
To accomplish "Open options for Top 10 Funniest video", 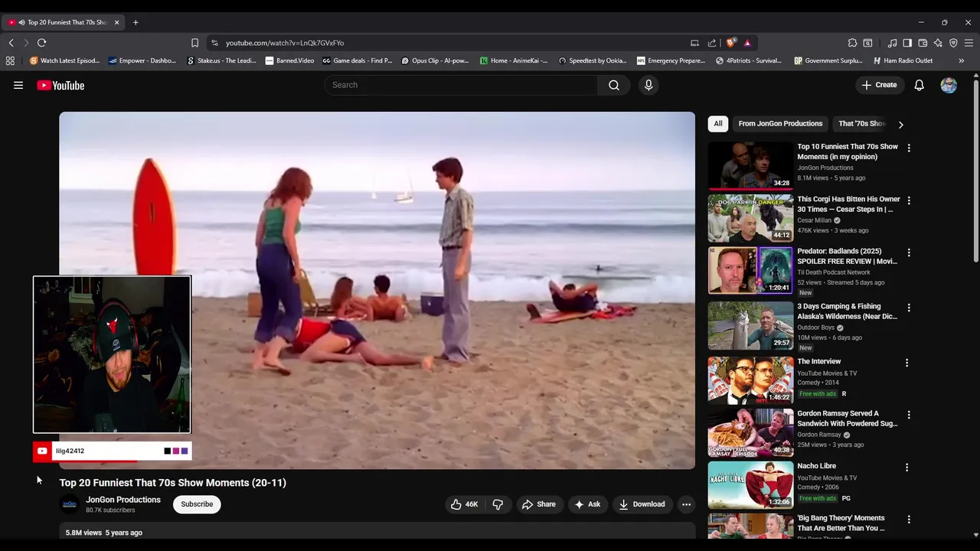I will [x=909, y=148].
